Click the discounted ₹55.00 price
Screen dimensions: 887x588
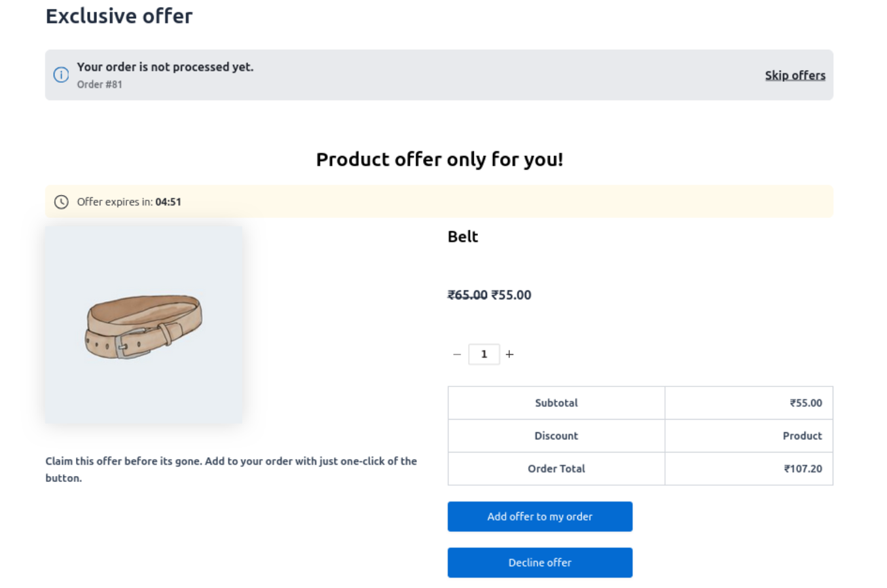[x=511, y=295]
